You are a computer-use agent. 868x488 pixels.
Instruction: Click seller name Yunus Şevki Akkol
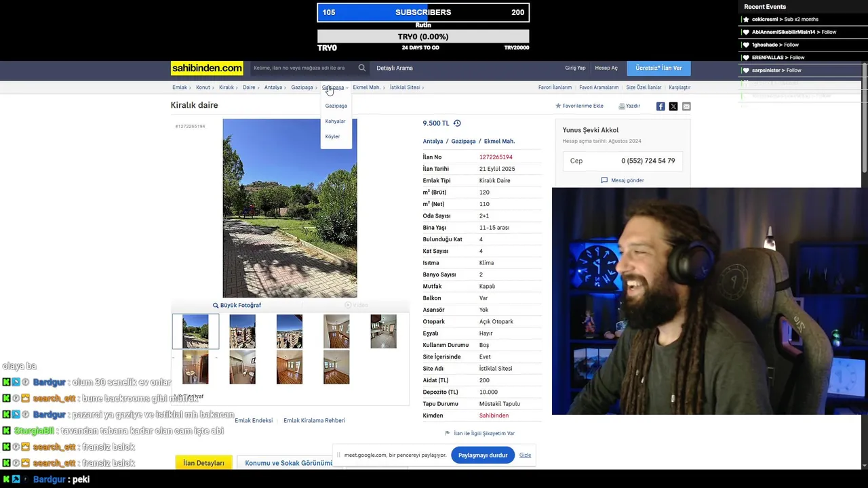coord(590,130)
